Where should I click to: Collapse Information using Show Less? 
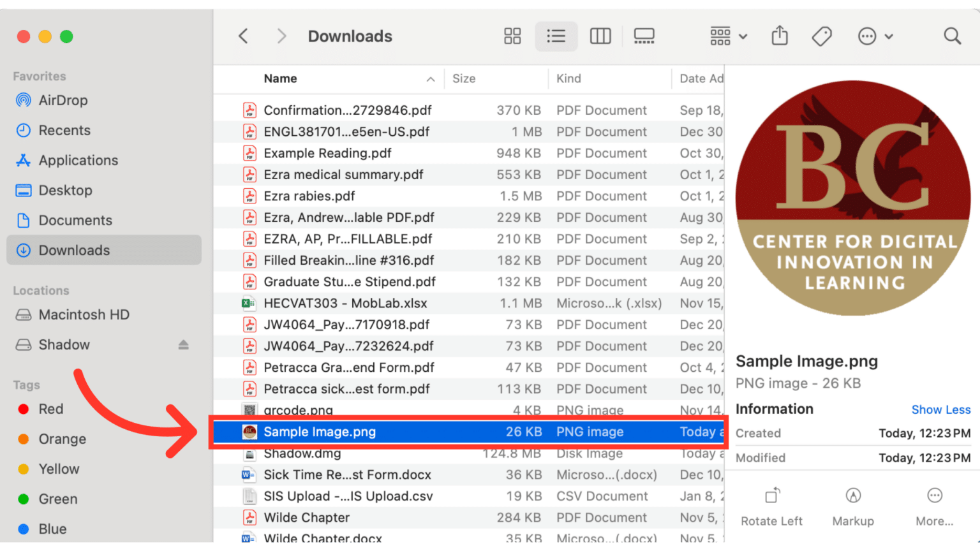[x=941, y=409]
